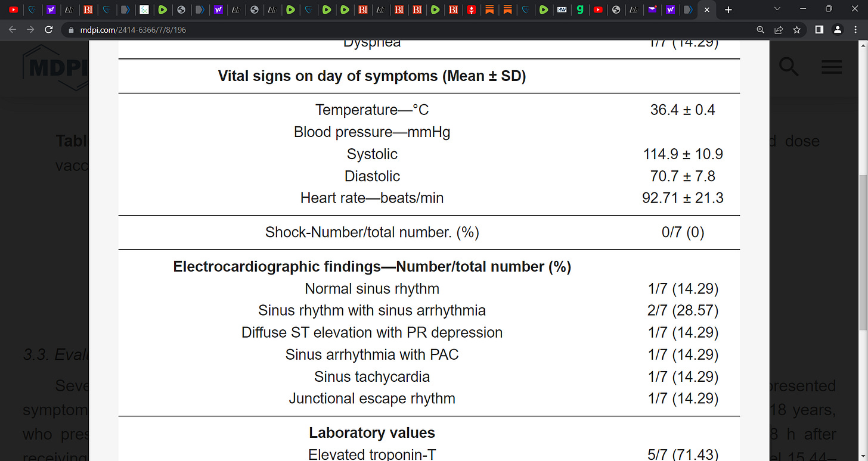This screenshot has width=868, height=461.
Task: Bookmark this page with the star icon
Action: click(x=796, y=29)
